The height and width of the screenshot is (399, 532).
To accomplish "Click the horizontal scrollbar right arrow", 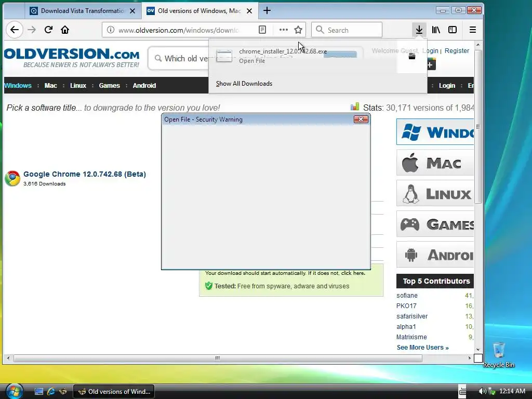I will [470, 358].
